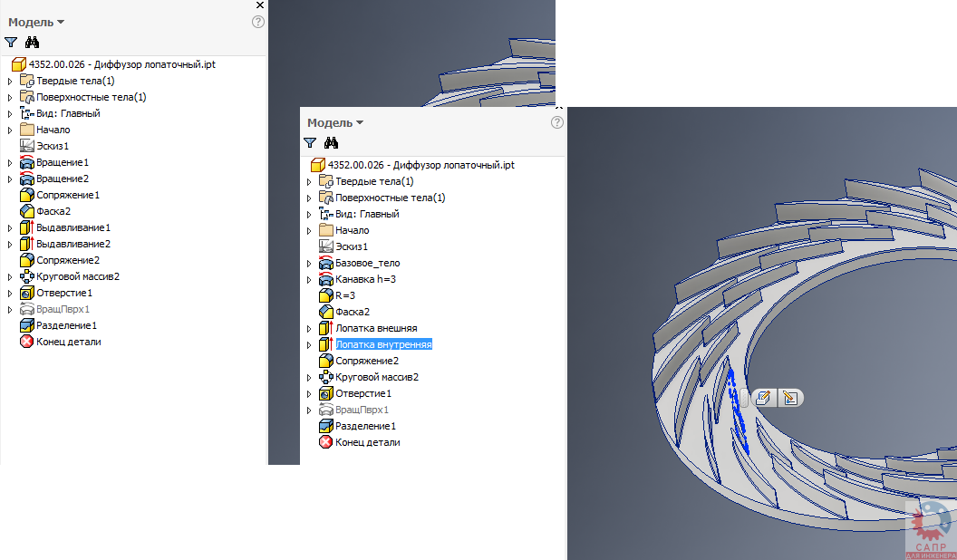Expand Твердые тела(1) in right tree
The height and width of the screenshot is (560, 957).
(x=309, y=182)
